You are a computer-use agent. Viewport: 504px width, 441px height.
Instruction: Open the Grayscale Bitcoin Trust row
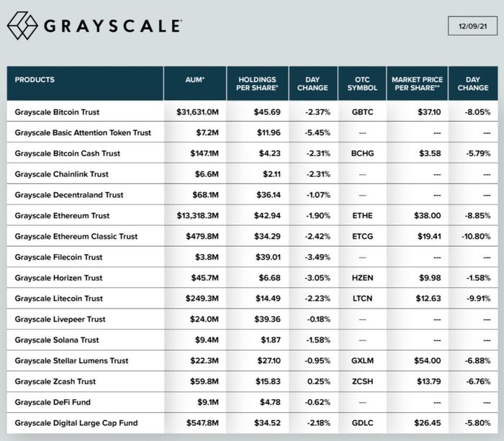click(x=57, y=112)
